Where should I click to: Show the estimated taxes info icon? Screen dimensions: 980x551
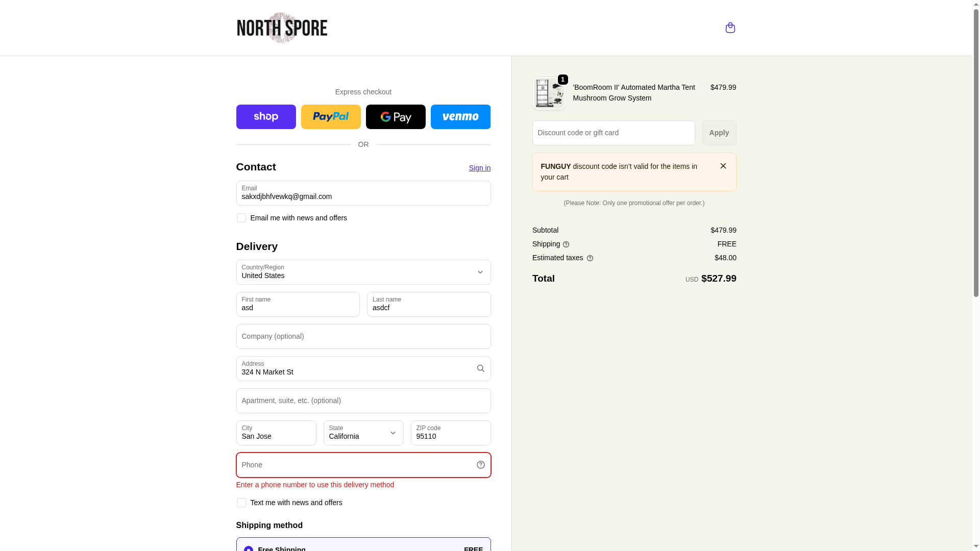click(x=590, y=258)
